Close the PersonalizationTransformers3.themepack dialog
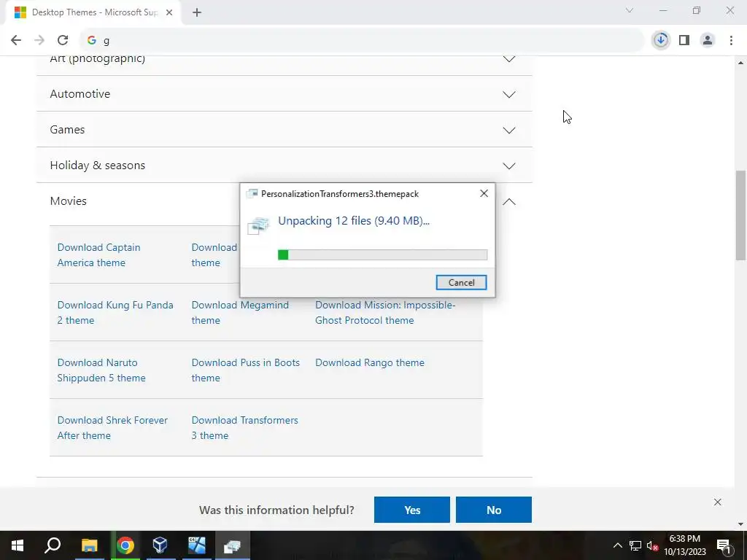The width and height of the screenshot is (747, 560). pos(484,193)
